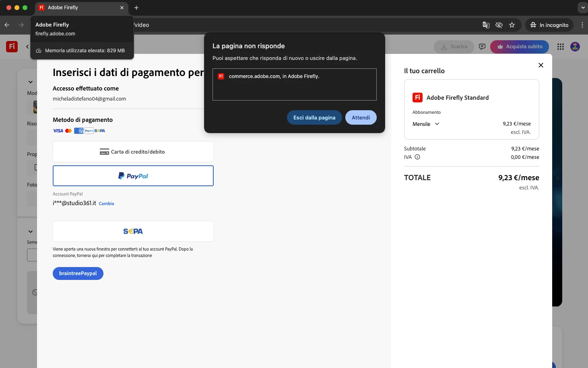Close the Adobe Firefly tab

(122, 8)
